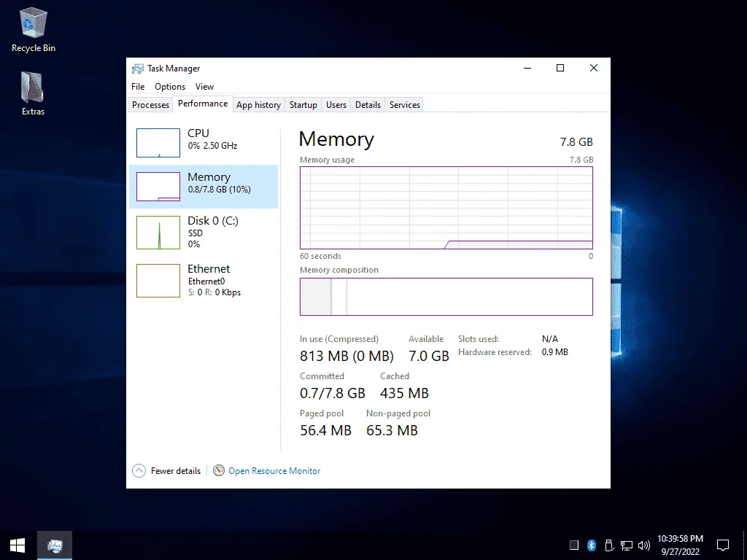747x560 pixels.
Task: Click the first system tray square icon
Action: click(574, 545)
